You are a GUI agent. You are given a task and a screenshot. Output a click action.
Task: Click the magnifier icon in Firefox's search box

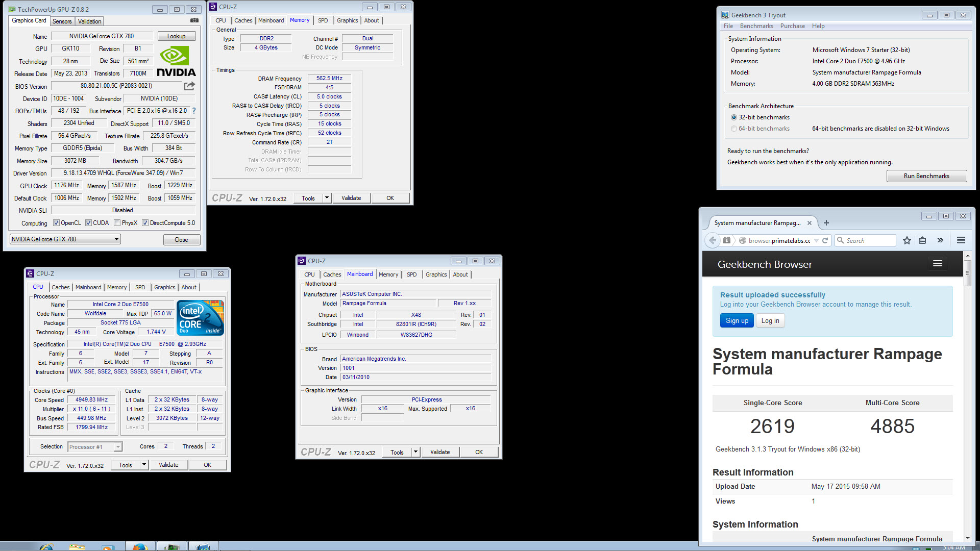click(x=840, y=240)
